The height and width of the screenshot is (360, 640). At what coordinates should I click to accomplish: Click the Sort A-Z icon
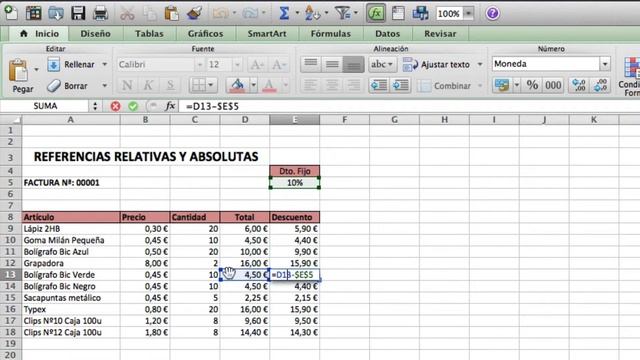coord(312,13)
